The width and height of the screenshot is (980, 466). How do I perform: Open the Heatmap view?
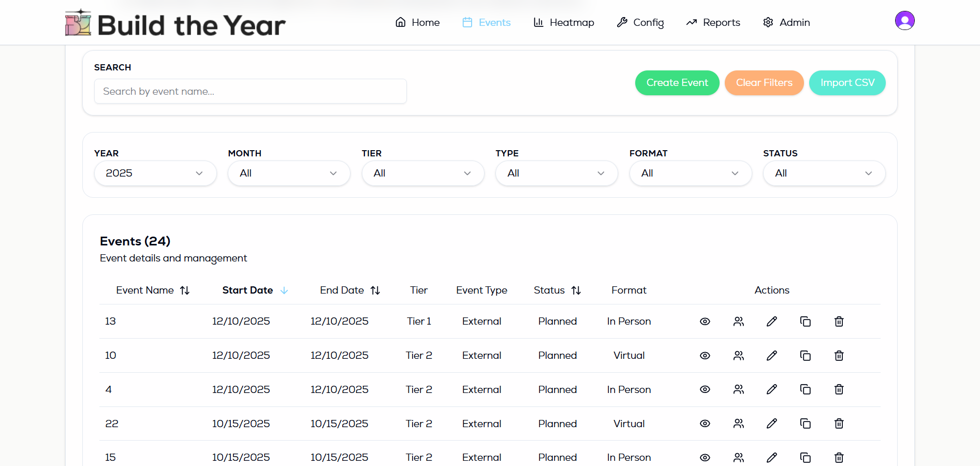(x=564, y=22)
